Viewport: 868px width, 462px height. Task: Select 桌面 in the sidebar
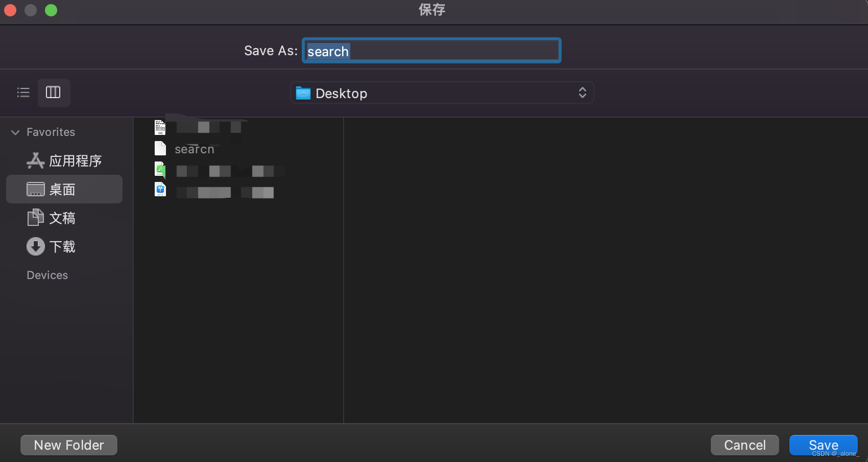pos(64,190)
